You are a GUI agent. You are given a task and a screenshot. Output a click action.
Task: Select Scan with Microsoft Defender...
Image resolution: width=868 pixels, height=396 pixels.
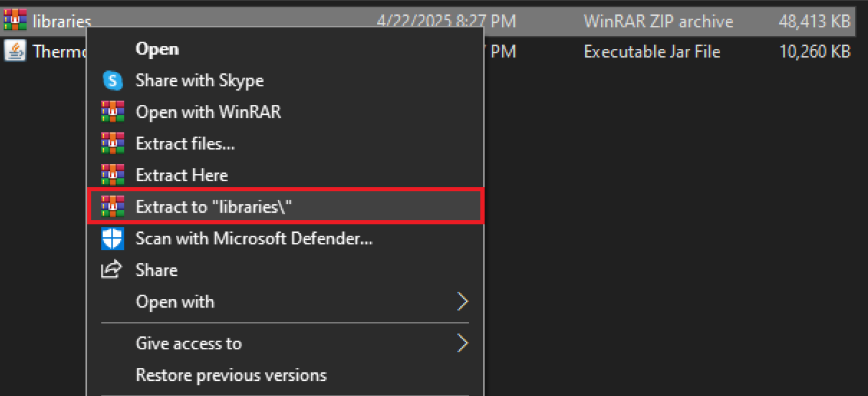point(285,239)
